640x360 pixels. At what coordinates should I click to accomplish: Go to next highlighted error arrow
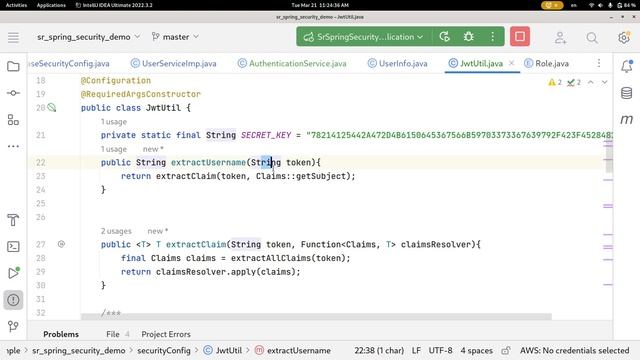click(x=604, y=82)
